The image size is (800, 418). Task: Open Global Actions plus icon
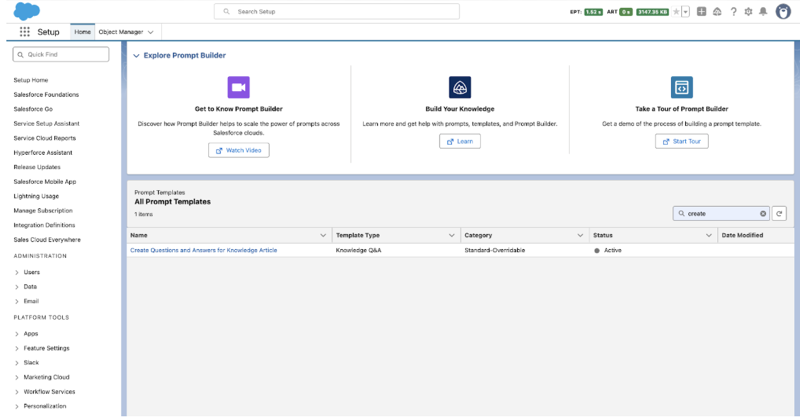(x=702, y=11)
